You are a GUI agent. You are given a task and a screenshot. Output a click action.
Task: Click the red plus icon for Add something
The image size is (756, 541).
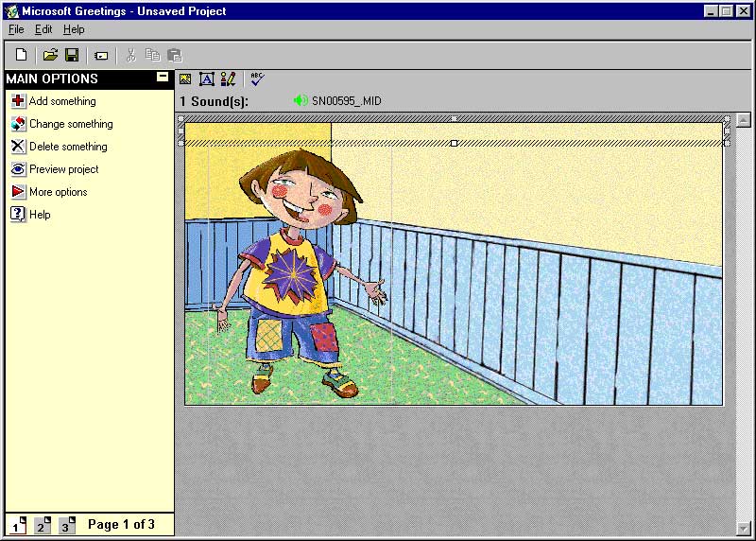[18, 100]
